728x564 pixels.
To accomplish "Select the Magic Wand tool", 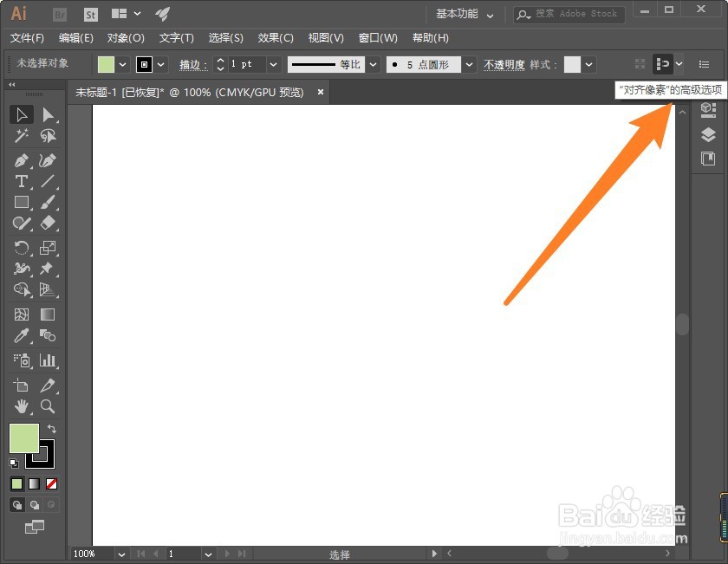I will point(22,136).
